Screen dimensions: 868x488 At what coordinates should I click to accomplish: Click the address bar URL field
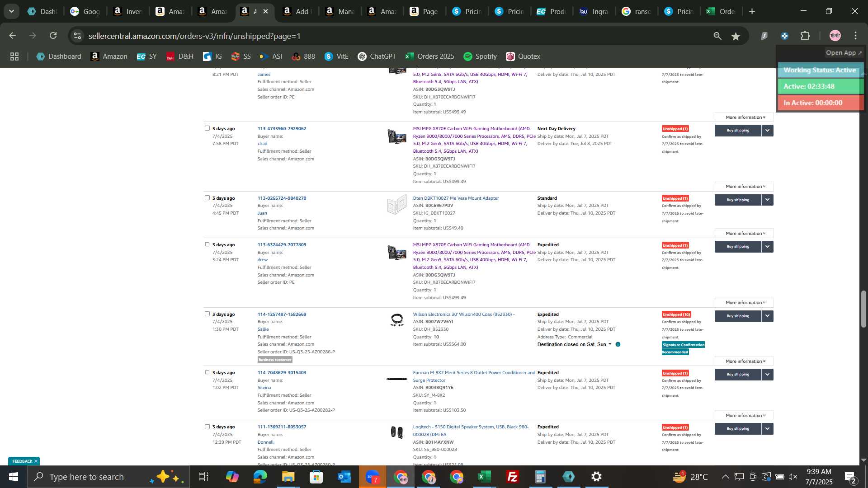pos(393,36)
